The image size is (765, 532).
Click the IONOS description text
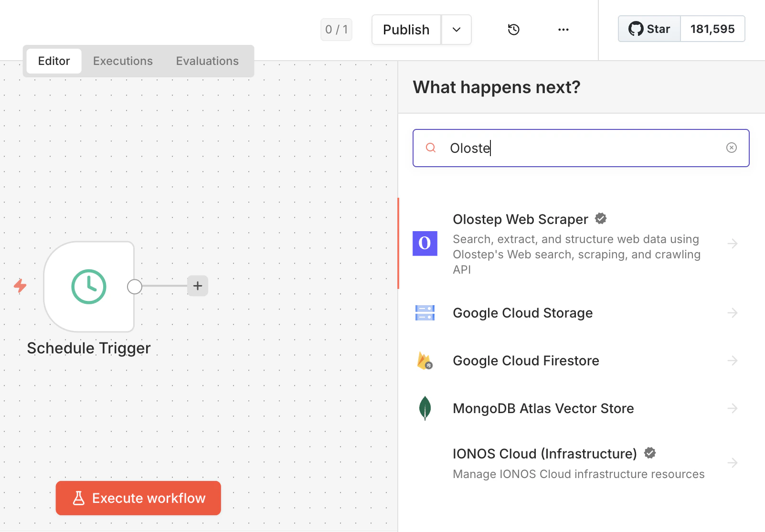coord(579,474)
